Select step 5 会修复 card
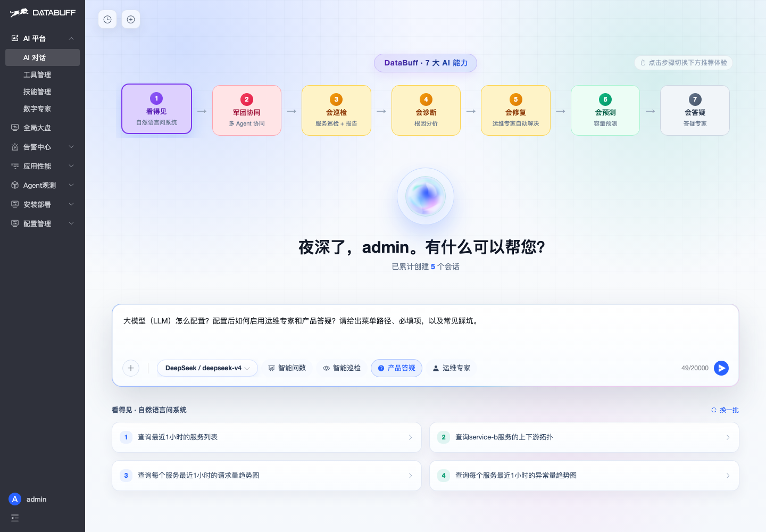This screenshot has height=532, width=766. 515,111
